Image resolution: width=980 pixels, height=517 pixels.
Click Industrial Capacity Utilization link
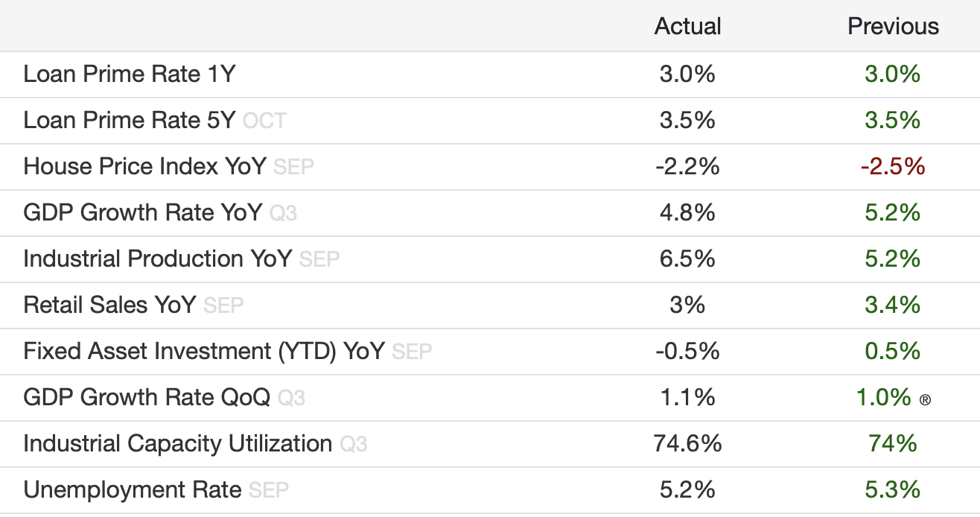click(x=177, y=443)
